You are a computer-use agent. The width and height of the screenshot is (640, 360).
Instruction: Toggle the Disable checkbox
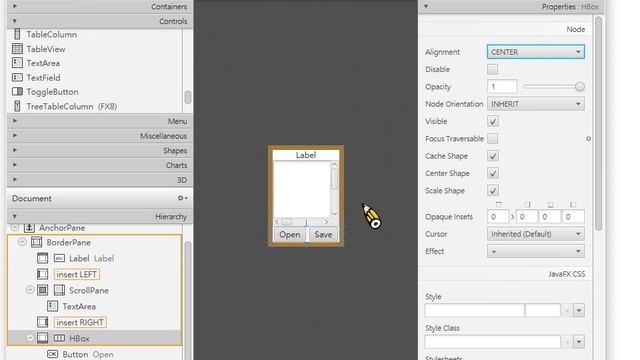493,69
